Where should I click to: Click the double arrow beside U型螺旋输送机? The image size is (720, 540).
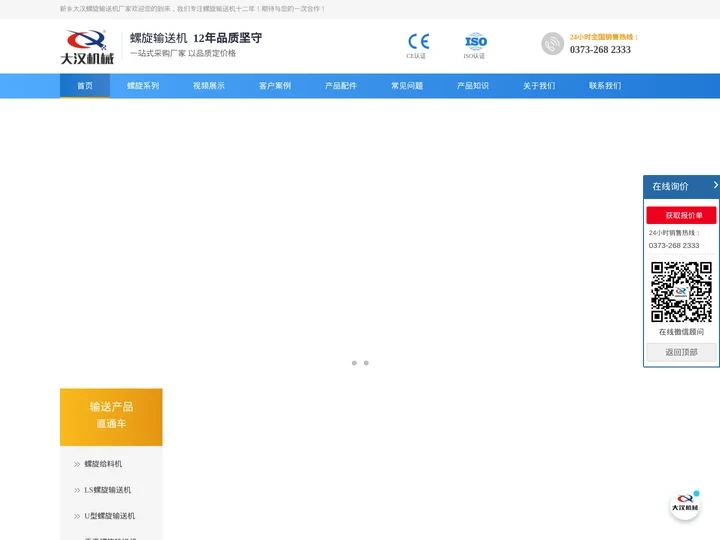coord(76,516)
